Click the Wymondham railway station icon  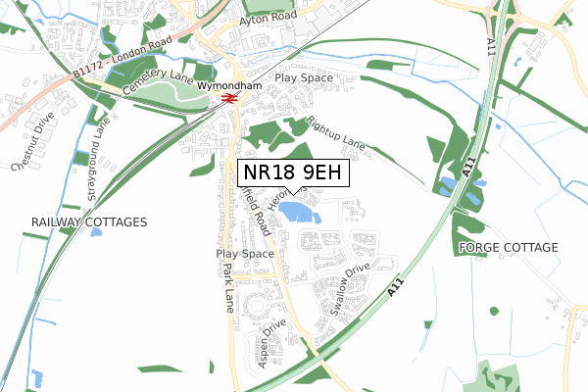[x=229, y=98]
